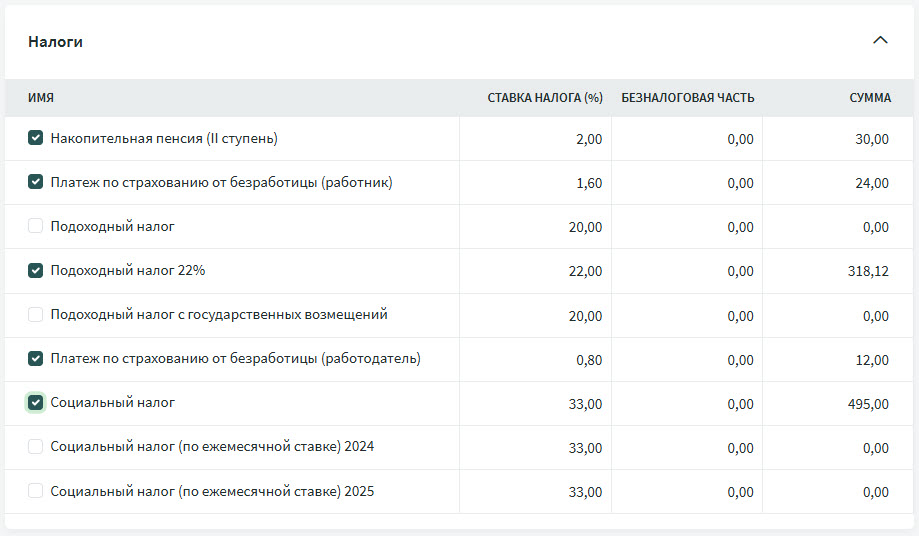Tick Социальный налог (по ежемесячной ставке) 2025 checkbox
This screenshot has width=919, height=536.
coord(36,491)
